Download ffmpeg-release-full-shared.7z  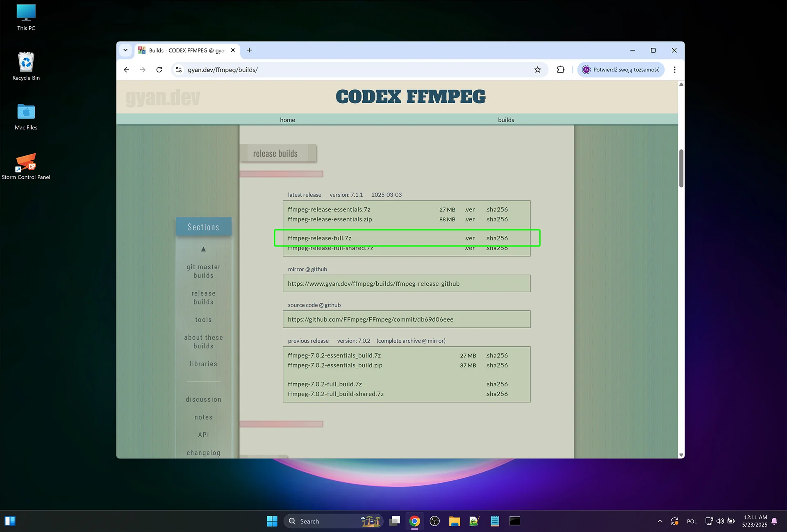330,248
